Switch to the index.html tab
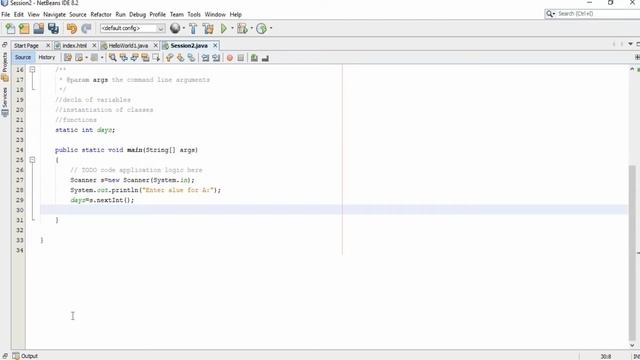 (74, 46)
